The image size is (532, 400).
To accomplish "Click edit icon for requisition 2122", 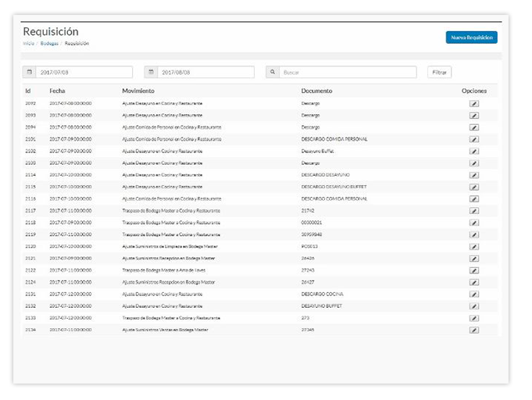I will tap(473, 270).
